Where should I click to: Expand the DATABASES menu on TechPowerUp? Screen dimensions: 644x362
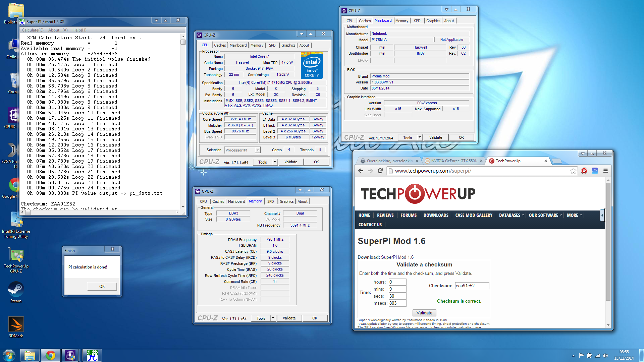[x=511, y=215]
